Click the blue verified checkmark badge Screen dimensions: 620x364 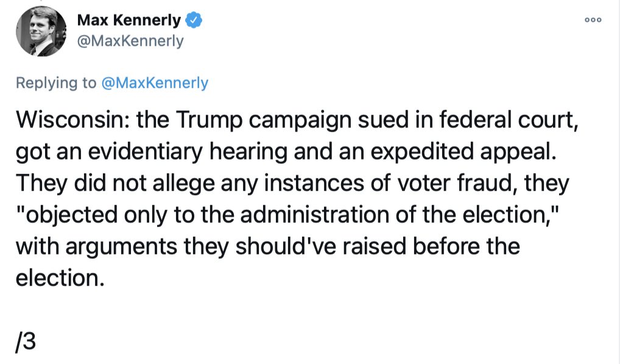[x=194, y=21]
